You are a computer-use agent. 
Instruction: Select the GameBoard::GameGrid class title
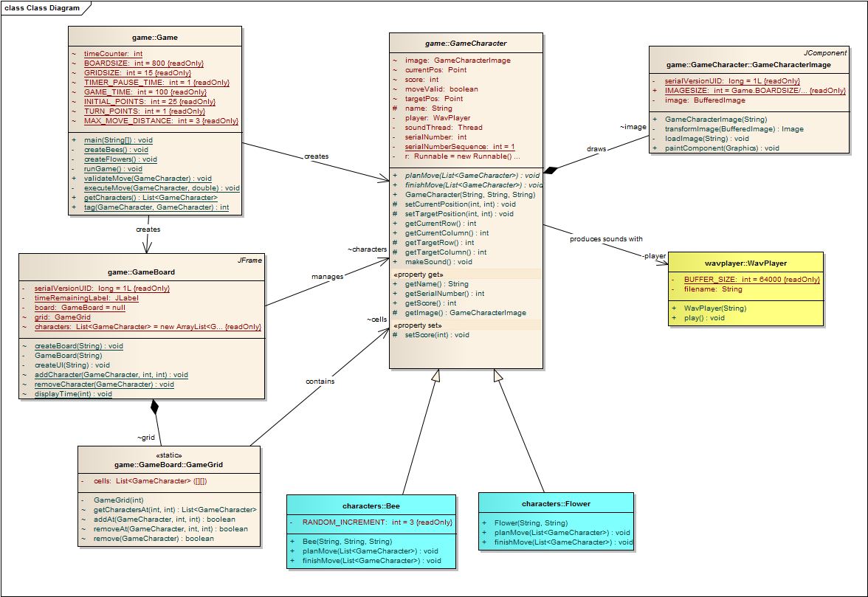click(x=169, y=465)
